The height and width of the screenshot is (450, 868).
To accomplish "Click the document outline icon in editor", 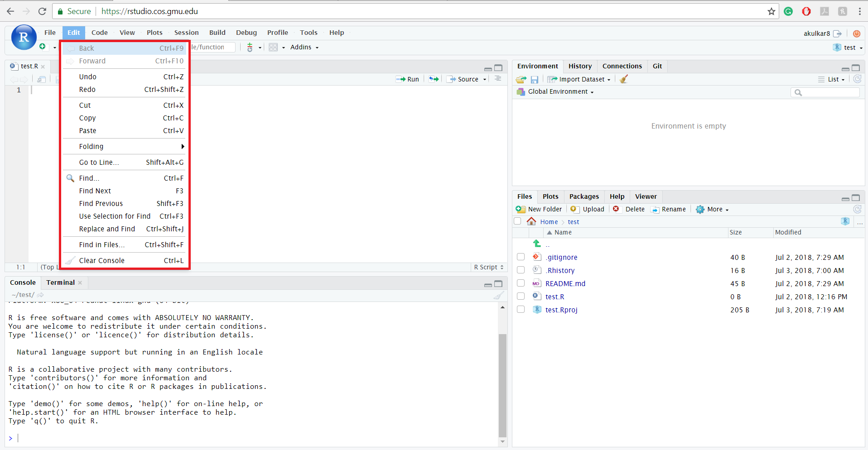I will pyautogui.click(x=498, y=79).
